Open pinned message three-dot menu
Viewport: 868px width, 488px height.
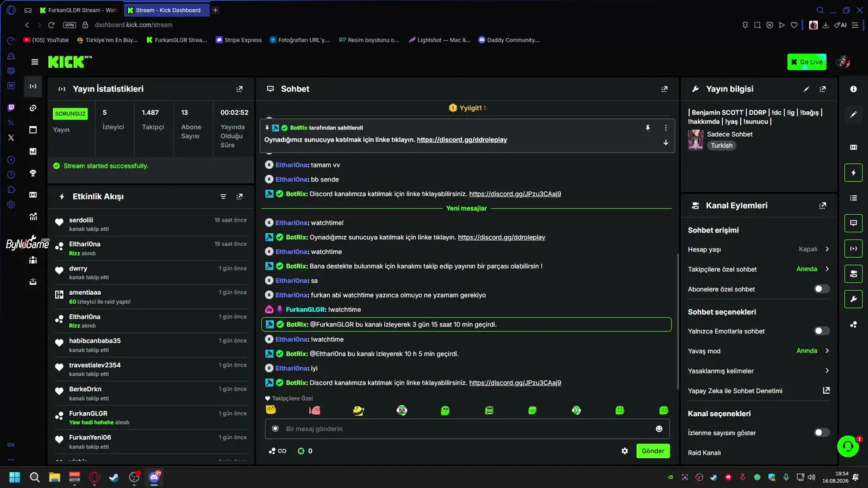[666, 127]
